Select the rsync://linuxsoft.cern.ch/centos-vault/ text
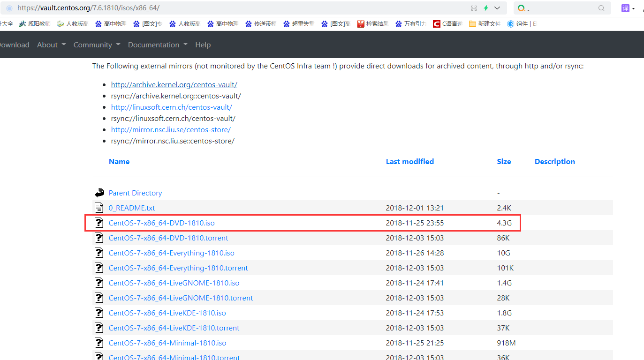Screen dimensions: 644x360 coord(173,119)
